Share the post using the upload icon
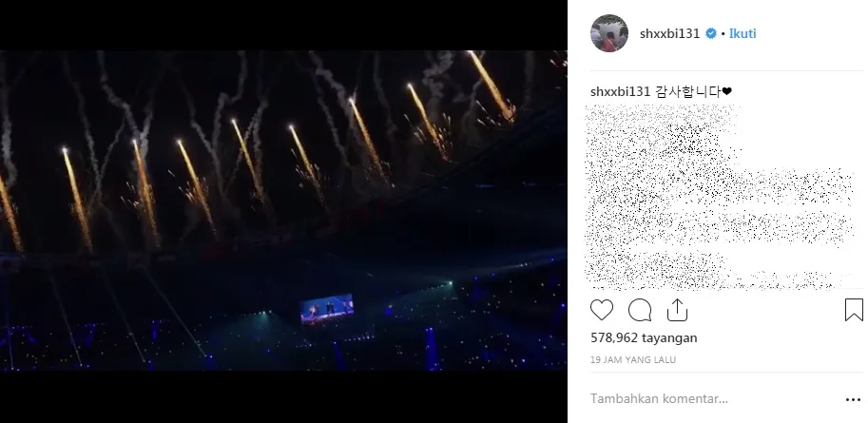Viewport: 868px width, 423px height. pos(677,310)
